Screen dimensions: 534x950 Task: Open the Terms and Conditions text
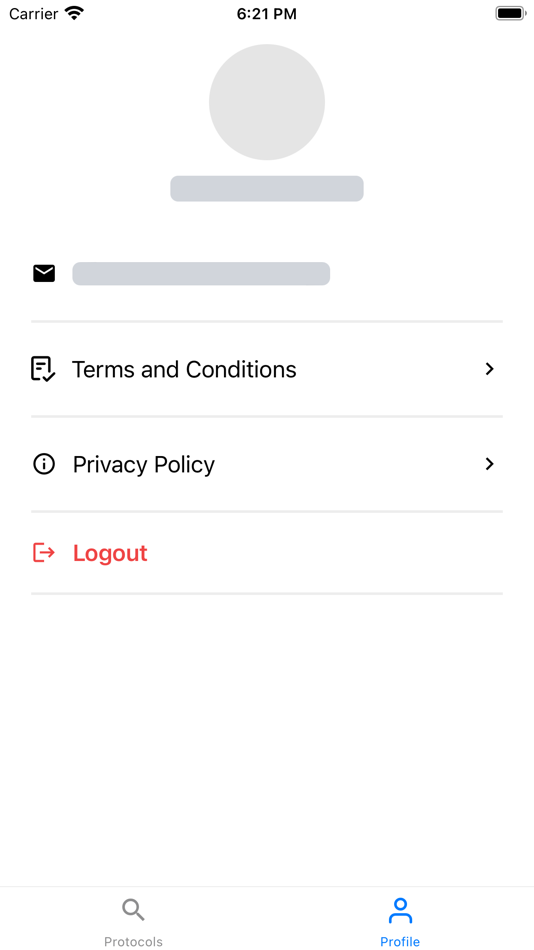coord(184,370)
